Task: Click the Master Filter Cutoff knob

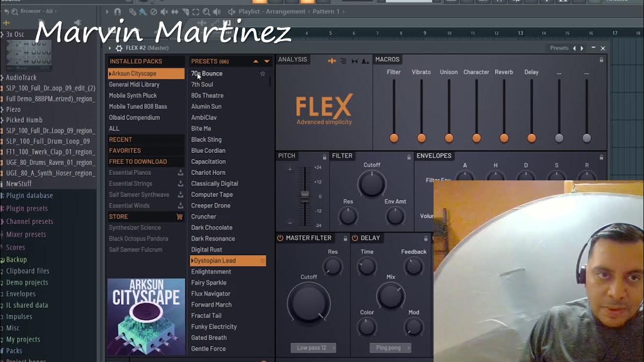Action: [x=308, y=303]
